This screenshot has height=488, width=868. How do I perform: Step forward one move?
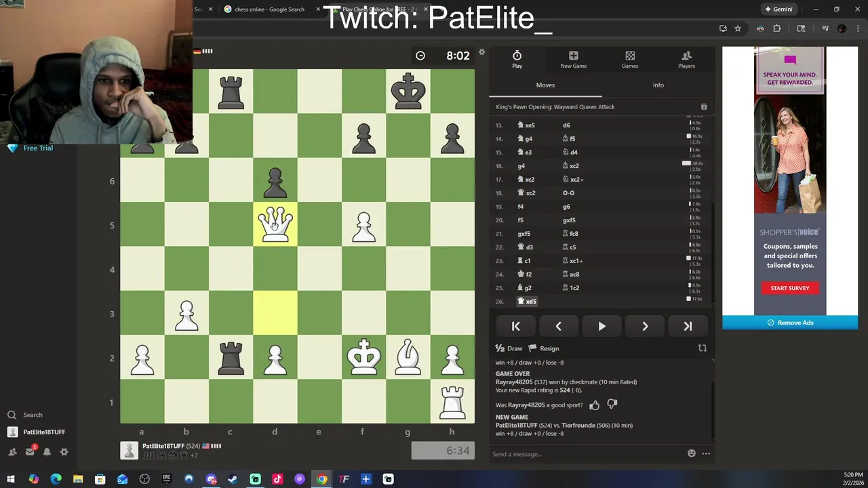click(645, 326)
